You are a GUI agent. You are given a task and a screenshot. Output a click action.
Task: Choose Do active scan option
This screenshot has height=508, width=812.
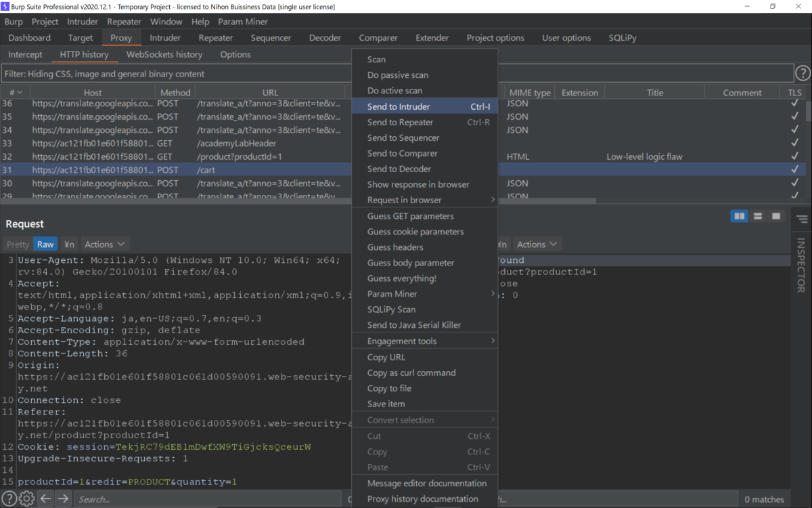tap(425, 91)
